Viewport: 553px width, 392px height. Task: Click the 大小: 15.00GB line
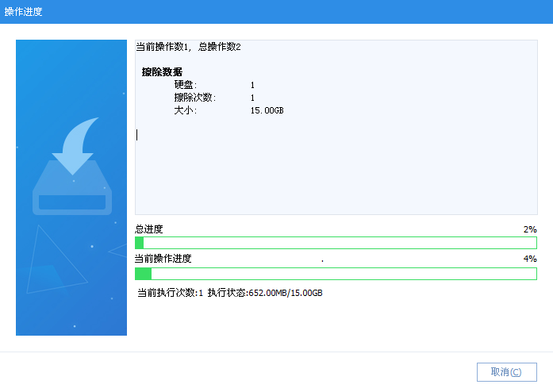click(228, 110)
